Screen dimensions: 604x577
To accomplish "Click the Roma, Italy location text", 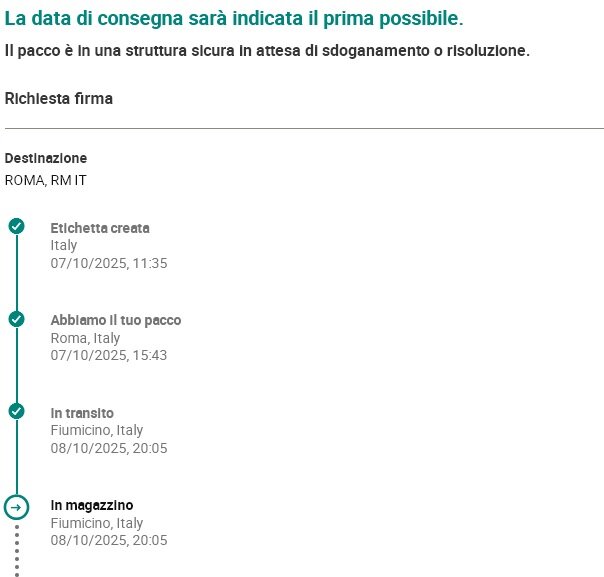I will pyautogui.click(x=85, y=338).
